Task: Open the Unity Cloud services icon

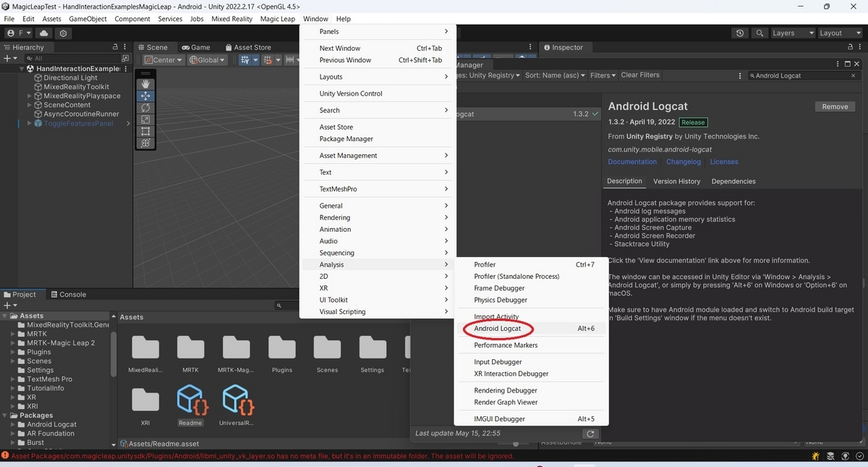Action: (45, 33)
